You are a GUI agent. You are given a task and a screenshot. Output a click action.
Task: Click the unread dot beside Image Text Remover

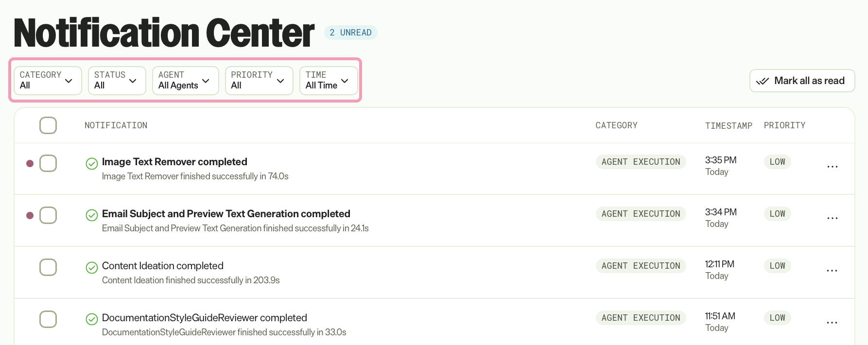[x=30, y=163]
